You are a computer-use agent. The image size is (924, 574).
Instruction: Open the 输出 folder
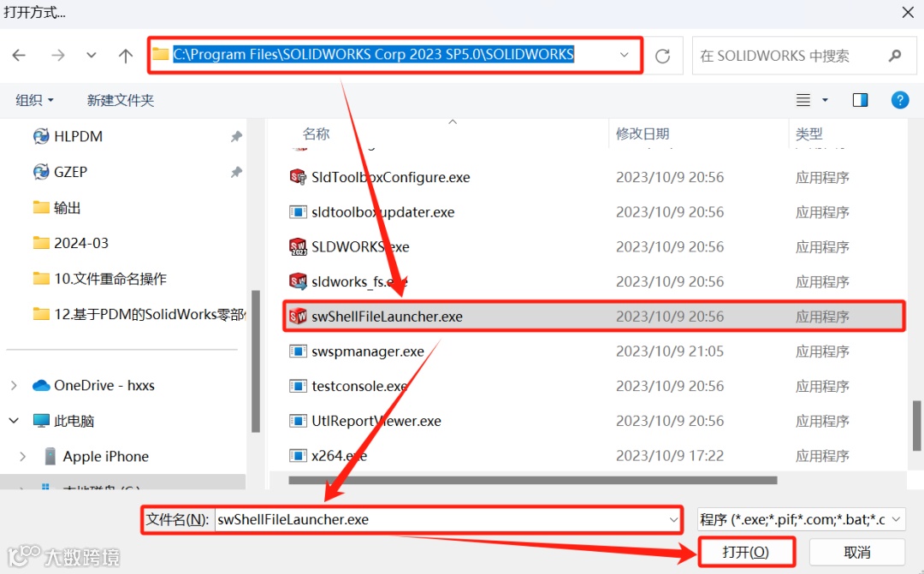point(57,208)
